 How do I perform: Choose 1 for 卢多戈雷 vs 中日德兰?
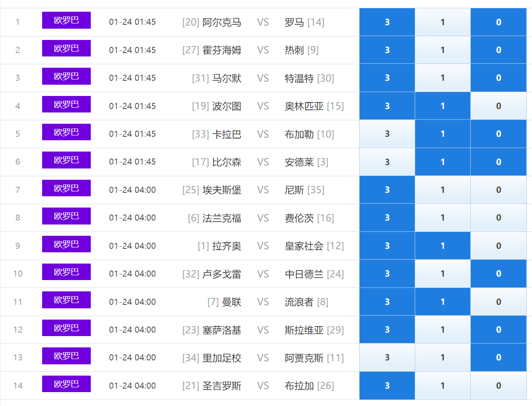(x=443, y=274)
